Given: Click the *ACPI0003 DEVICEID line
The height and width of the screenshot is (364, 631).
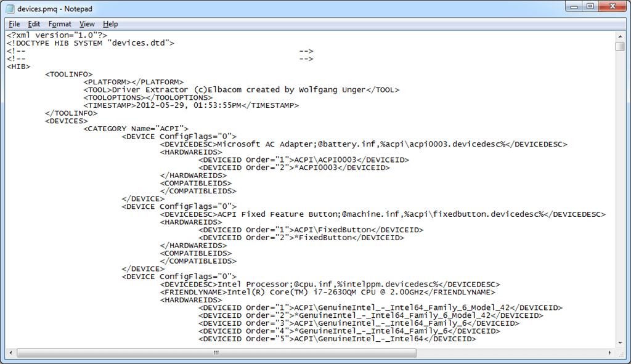Looking at the screenshot, I should [294, 168].
